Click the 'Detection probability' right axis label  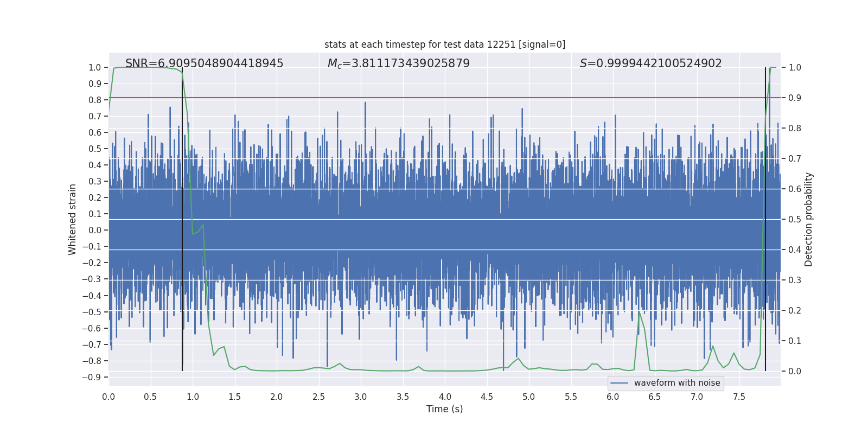pyautogui.click(x=808, y=219)
